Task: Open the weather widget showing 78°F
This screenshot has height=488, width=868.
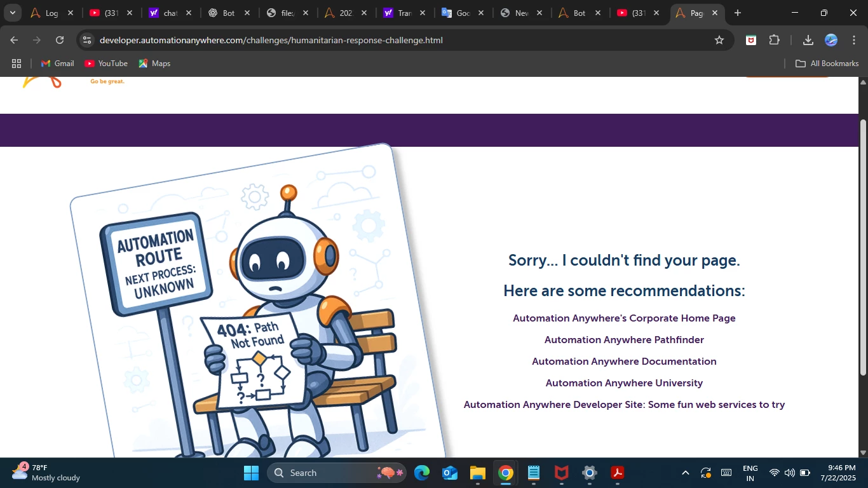Action: (x=46, y=473)
